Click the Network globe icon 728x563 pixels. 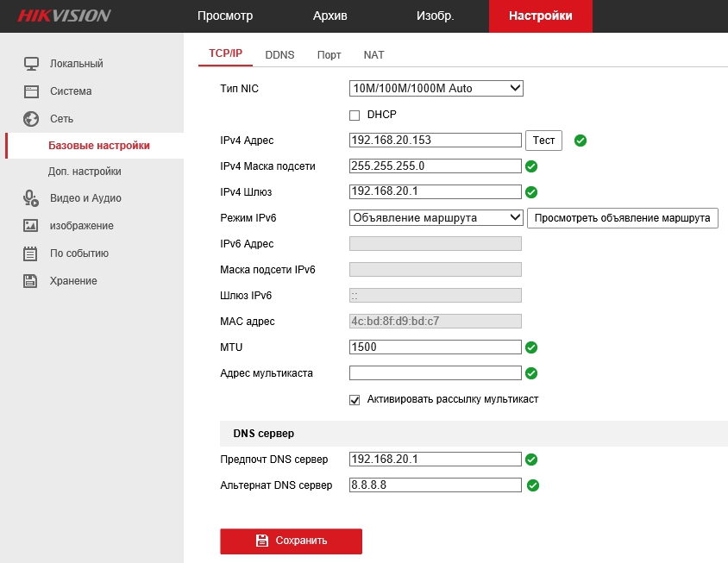[x=31, y=119]
